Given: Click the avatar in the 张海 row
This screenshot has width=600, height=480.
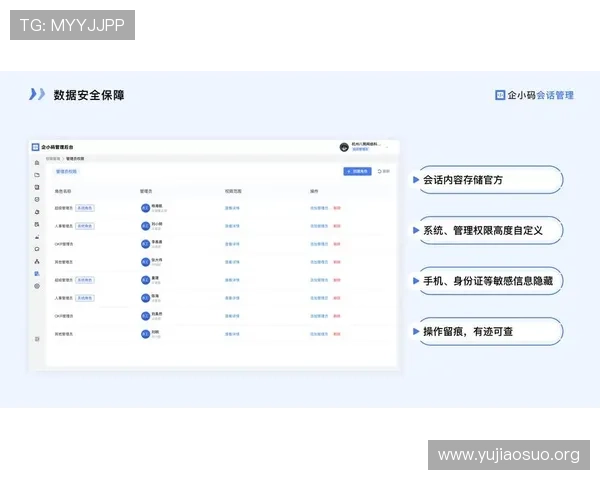Looking at the screenshot, I should 145,298.
